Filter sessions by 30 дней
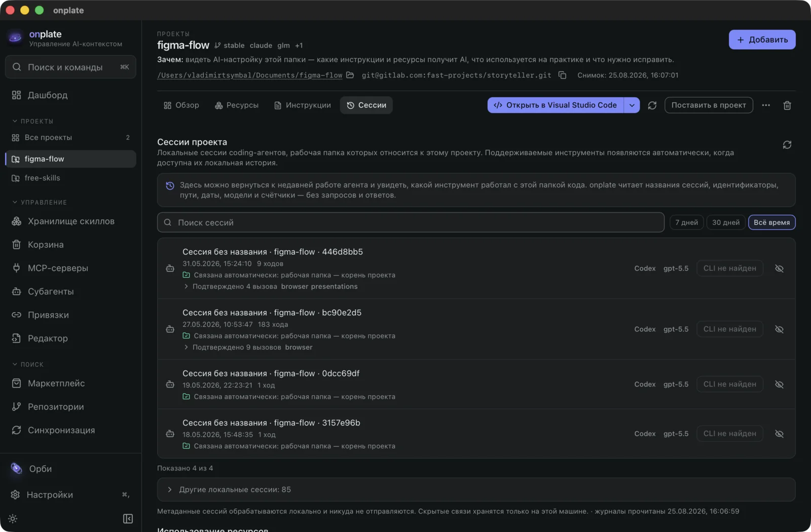This screenshot has width=811, height=532. (726, 222)
